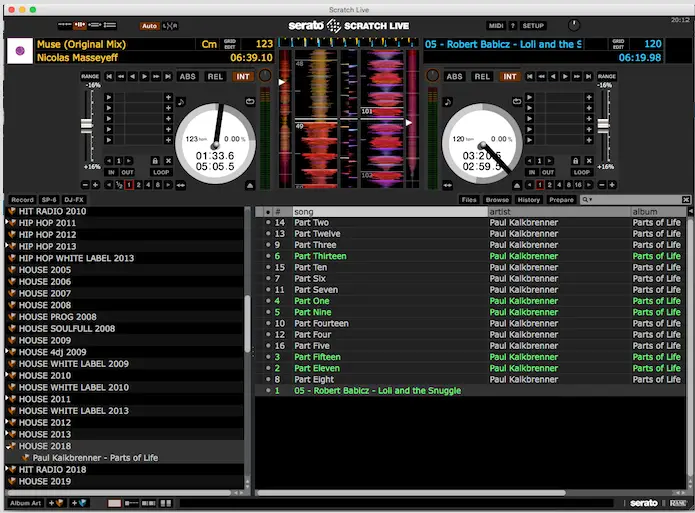Click left deck gain knob

coord(265,76)
